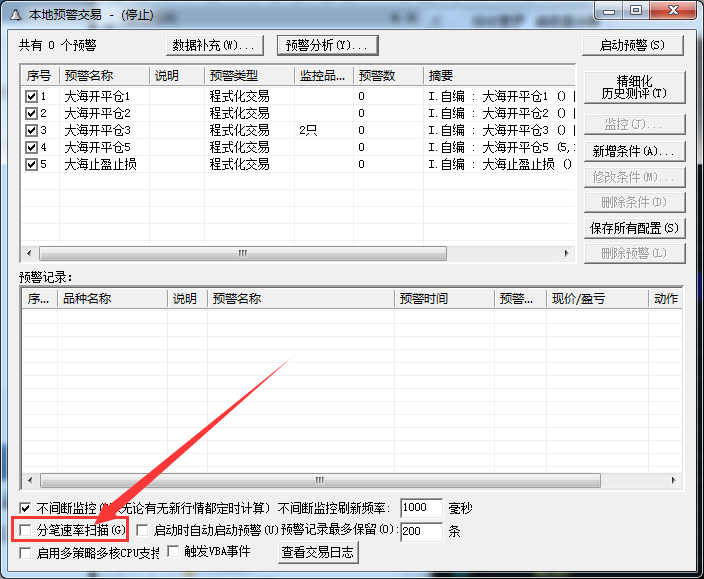
Task: Click the bell icon in title bar
Action: [16, 15]
